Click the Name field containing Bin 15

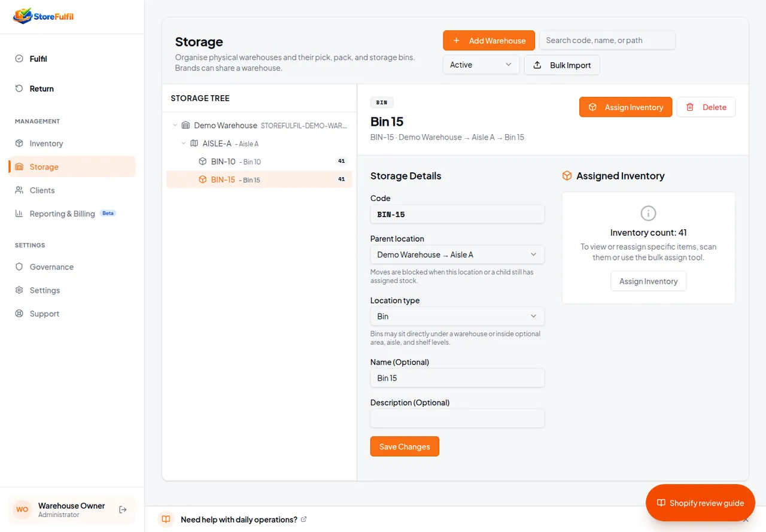[x=457, y=378]
